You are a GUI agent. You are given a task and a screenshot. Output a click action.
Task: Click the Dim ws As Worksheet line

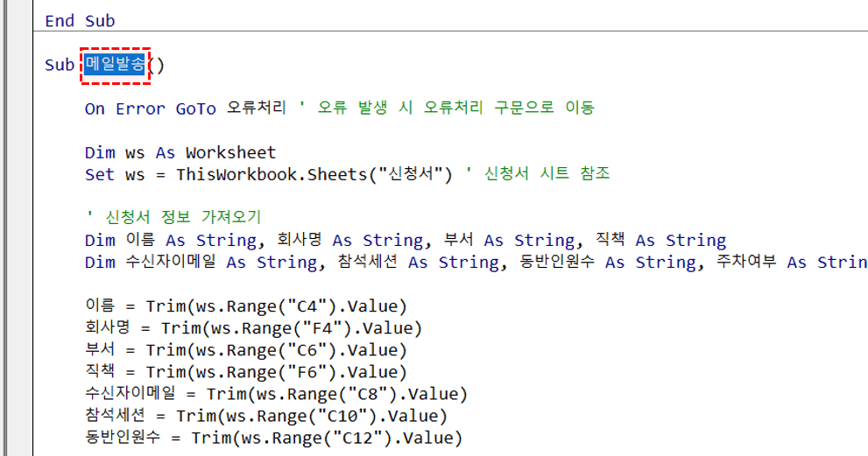pyautogui.click(x=180, y=153)
